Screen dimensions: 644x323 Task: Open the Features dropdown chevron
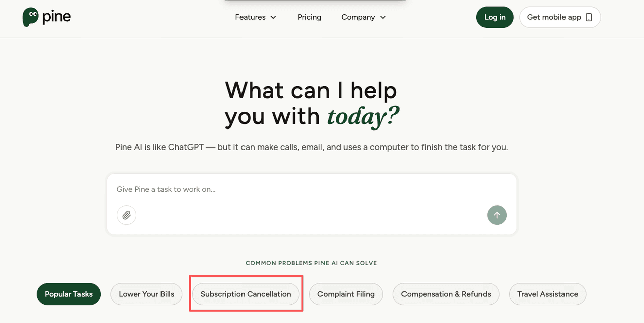point(273,17)
